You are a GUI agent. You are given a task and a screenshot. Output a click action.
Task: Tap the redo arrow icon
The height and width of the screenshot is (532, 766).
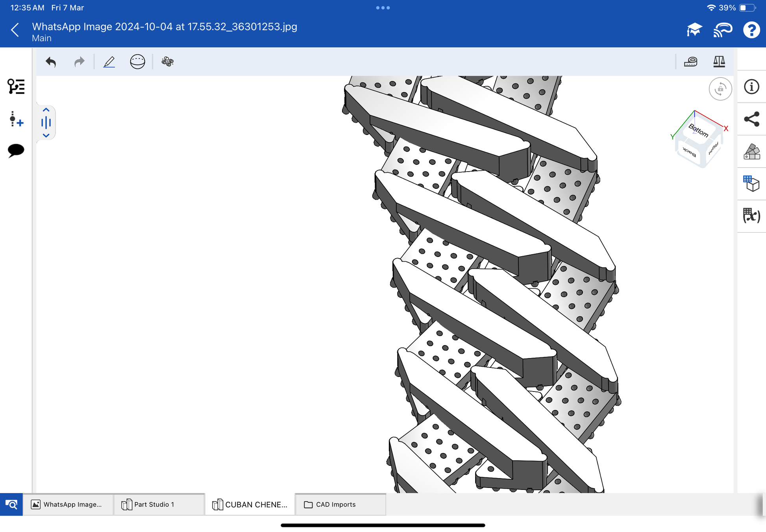[x=79, y=62]
